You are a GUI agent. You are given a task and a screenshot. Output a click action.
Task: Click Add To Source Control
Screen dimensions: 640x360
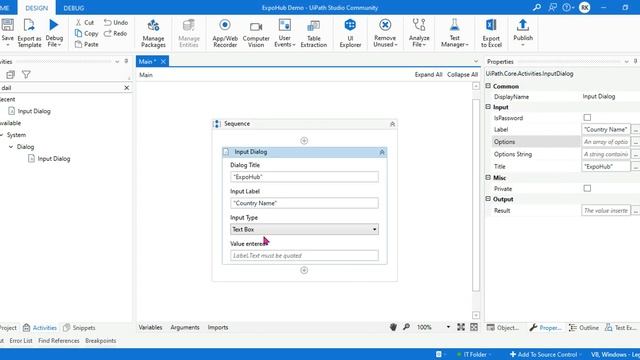[x=544, y=354]
